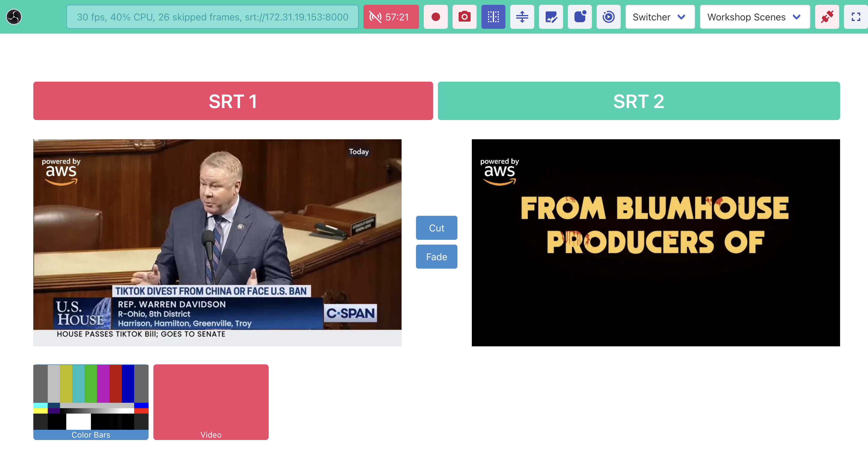Click the red record button
Viewport: 868px width, 449px height.
pyautogui.click(x=435, y=17)
